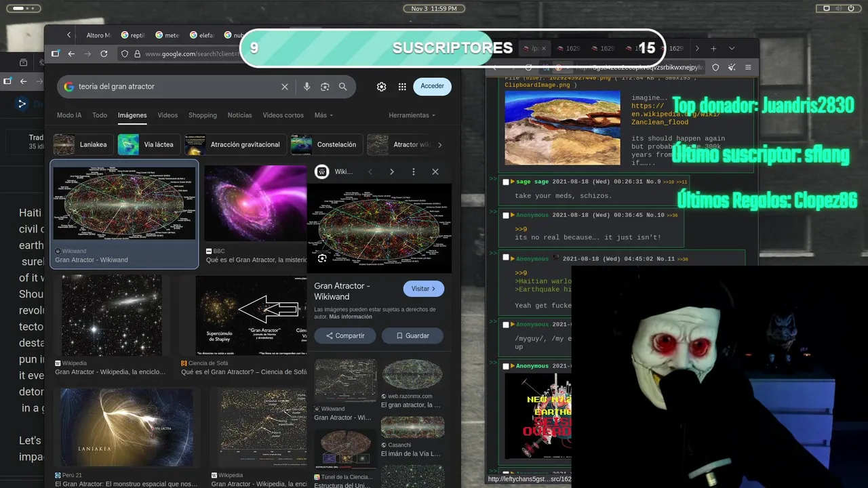Tick the checkbox on sage post No.9
The image size is (868, 488).
[506, 182]
